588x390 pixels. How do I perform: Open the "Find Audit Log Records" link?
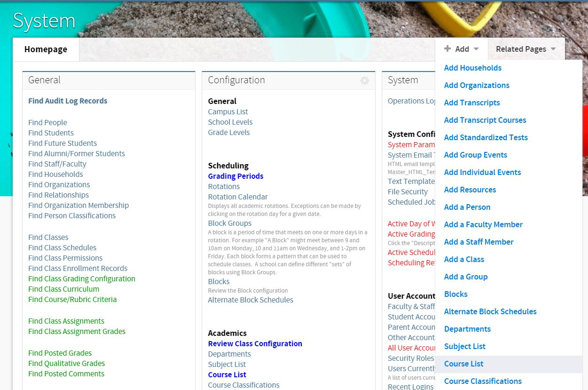click(68, 101)
